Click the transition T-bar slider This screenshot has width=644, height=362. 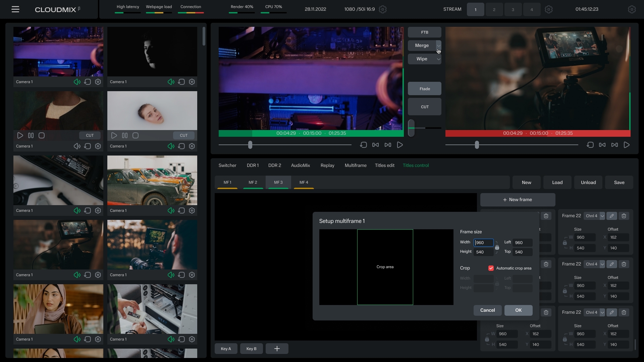[x=412, y=128]
